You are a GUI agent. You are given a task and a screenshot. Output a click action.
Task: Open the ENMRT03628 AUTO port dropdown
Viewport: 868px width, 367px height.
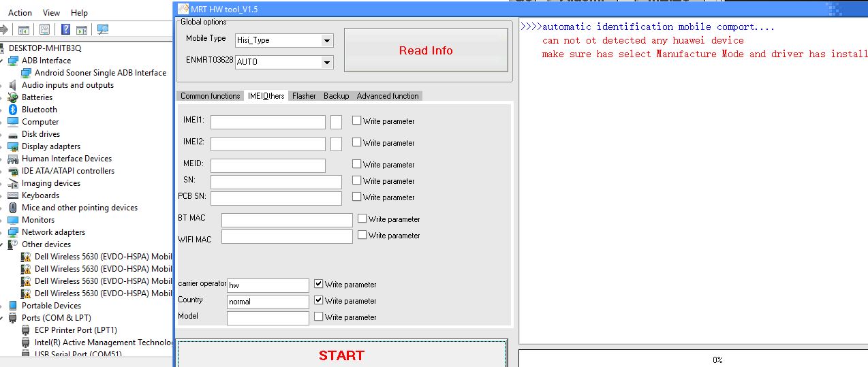tap(327, 62)
